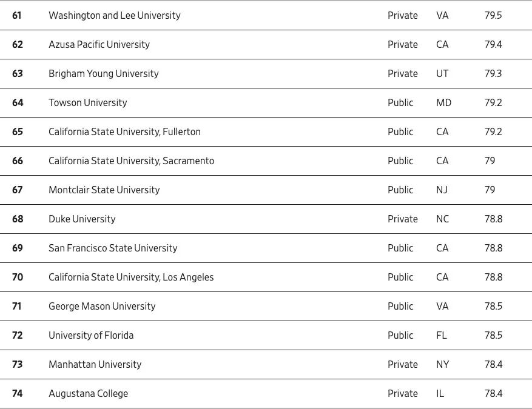Select the FL state cell
This screenshot has height=409, width=532.
[x=442, y=336]
